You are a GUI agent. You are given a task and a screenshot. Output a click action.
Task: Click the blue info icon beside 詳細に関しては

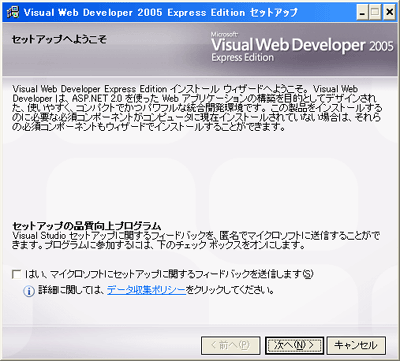click(x=29, y=291)
